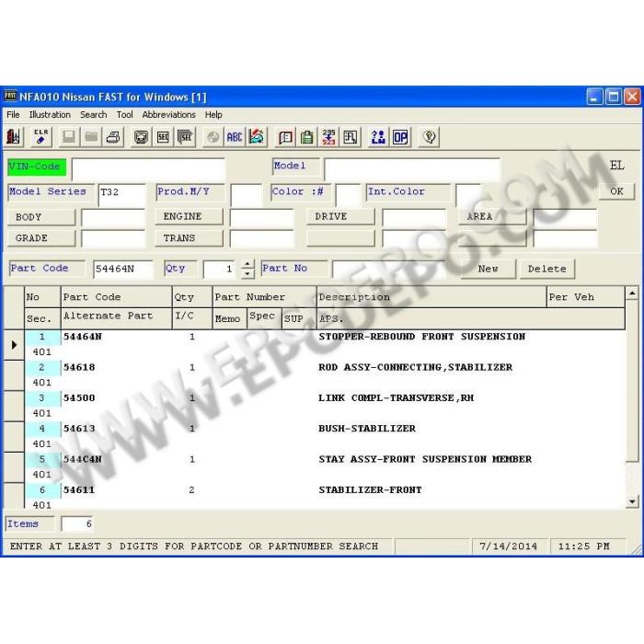This screenshot has width=644, height=644.
Task: Click the FAST app icon in title bar
Action: (x=10, y=97)
